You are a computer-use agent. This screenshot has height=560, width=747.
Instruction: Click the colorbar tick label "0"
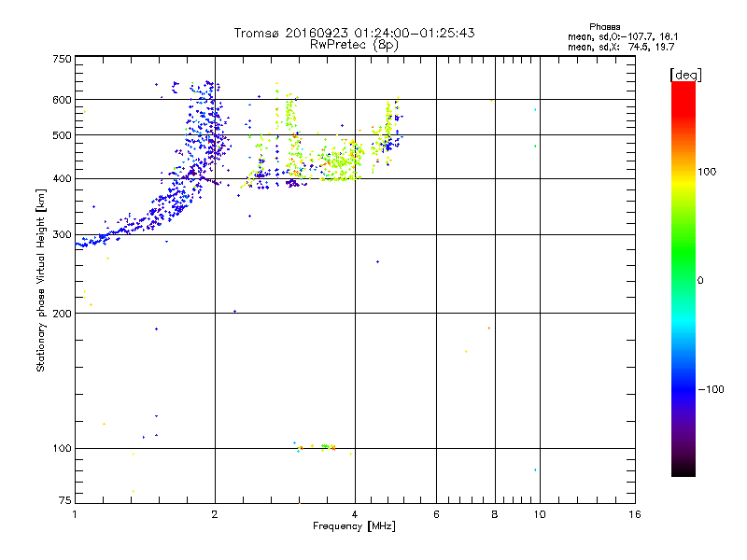coord(700,281)
